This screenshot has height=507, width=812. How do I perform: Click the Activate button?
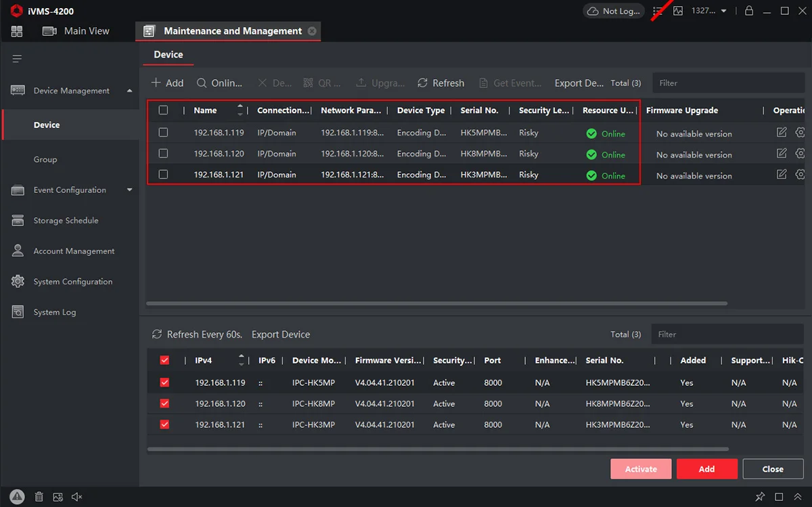[x=641, y=469]
